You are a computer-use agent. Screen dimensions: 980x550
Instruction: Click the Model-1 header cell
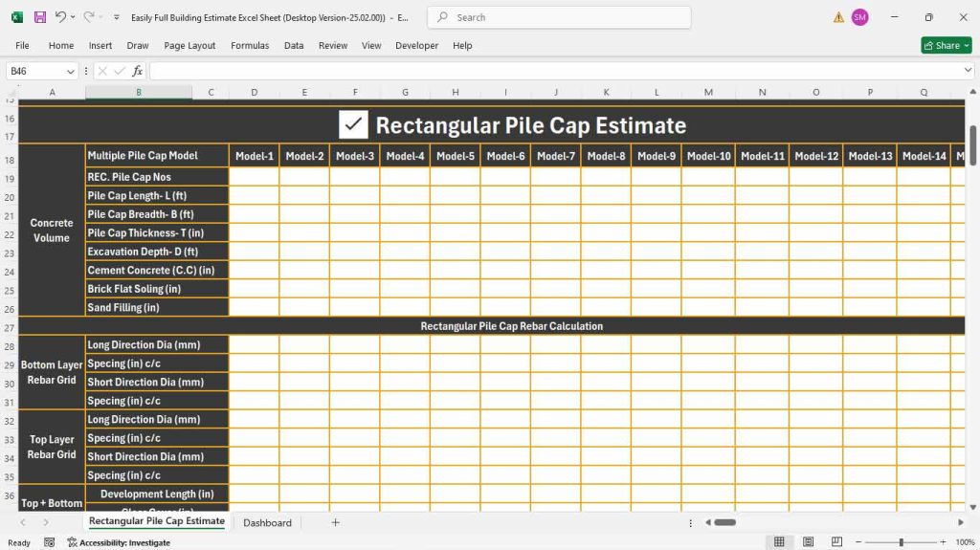(255, 156)
